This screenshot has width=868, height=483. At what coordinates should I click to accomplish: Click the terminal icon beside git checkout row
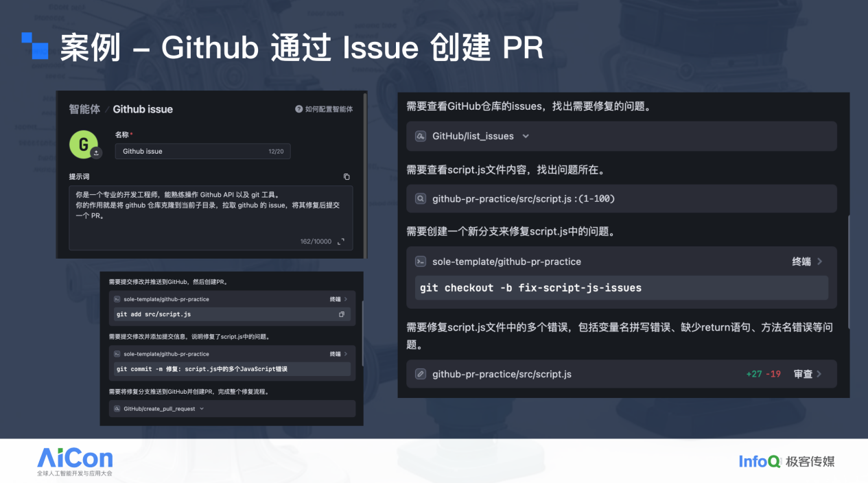point(421,261)
